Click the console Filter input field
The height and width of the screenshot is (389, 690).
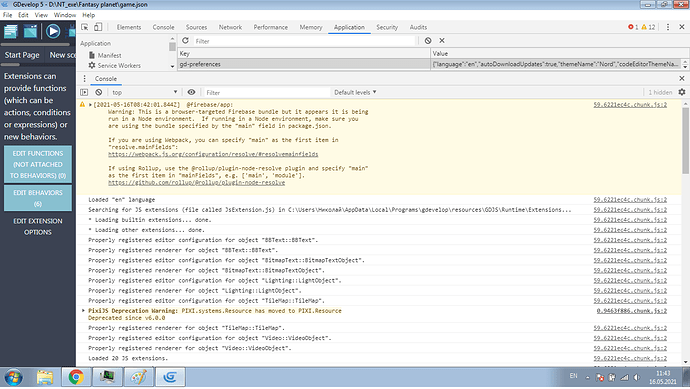(266, 92)
